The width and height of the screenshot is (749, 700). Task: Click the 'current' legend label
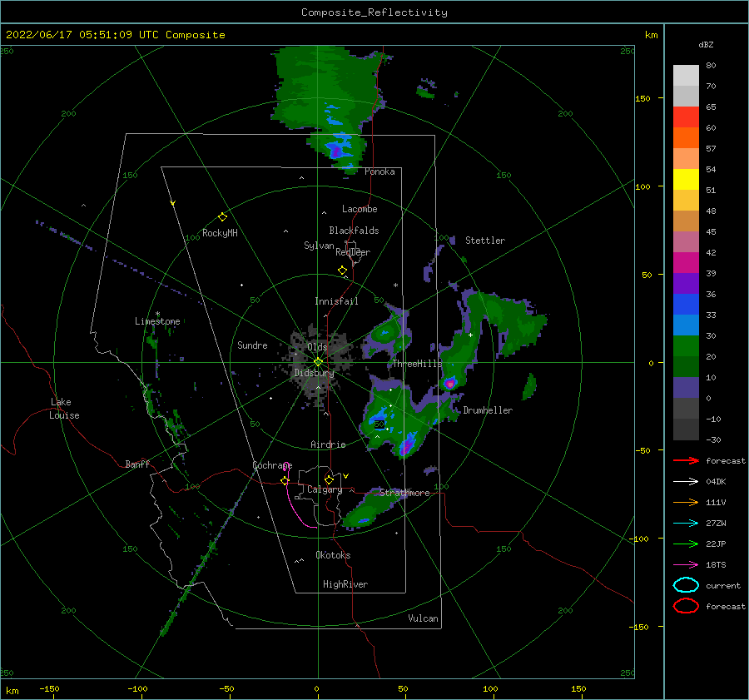coord(723,585)
